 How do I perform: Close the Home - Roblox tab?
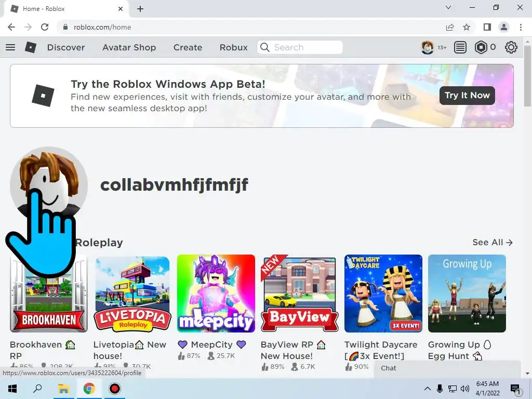[121, 9]
